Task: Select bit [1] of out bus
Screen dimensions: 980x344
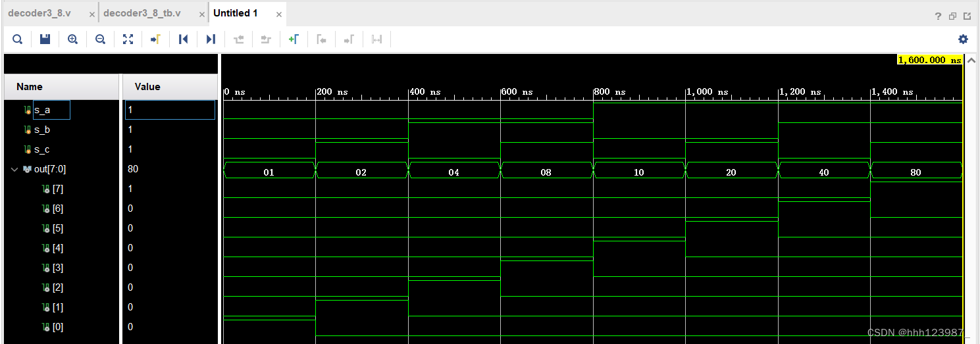Action: [58, 307]
